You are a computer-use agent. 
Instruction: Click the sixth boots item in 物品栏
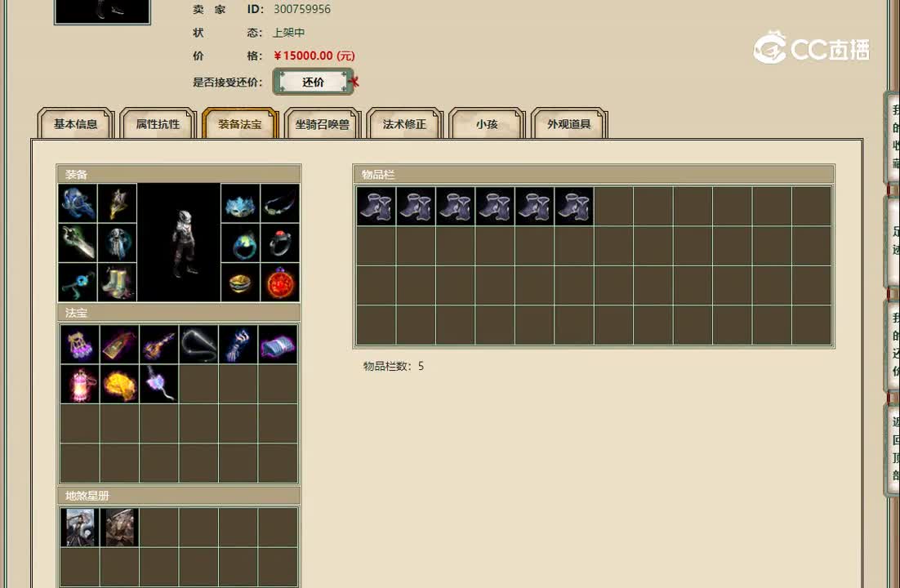574,206
